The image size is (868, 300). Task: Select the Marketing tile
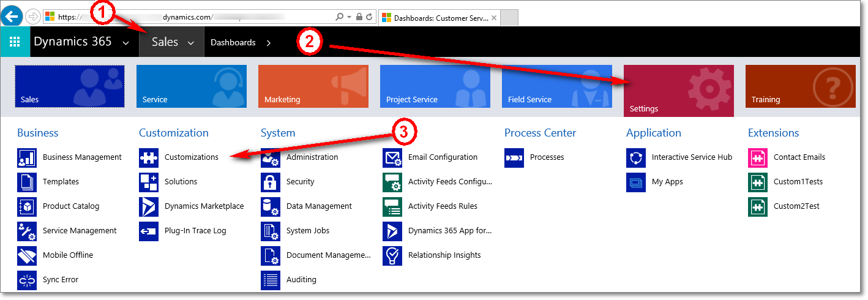tap(313, 86)
